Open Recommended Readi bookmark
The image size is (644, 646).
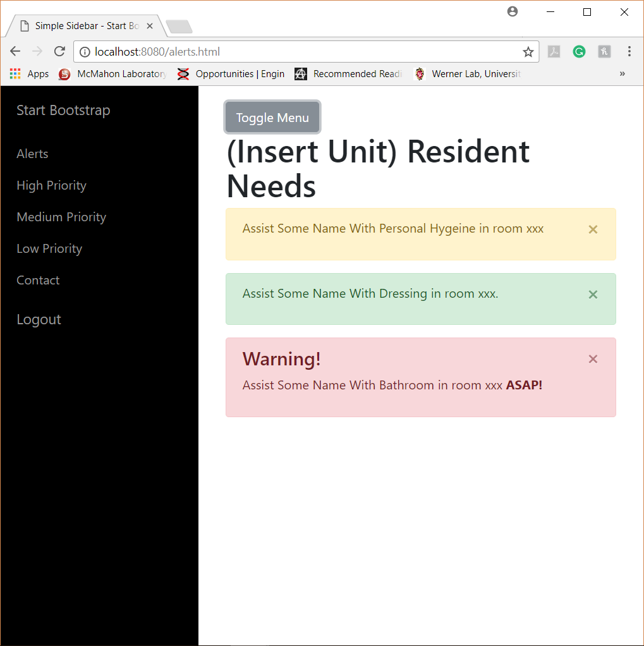[348, 74]
